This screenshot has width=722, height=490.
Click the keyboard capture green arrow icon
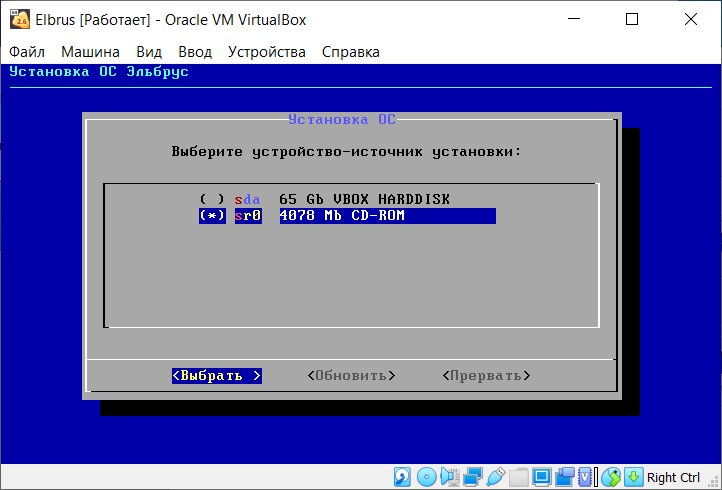(x=634, y=477)
